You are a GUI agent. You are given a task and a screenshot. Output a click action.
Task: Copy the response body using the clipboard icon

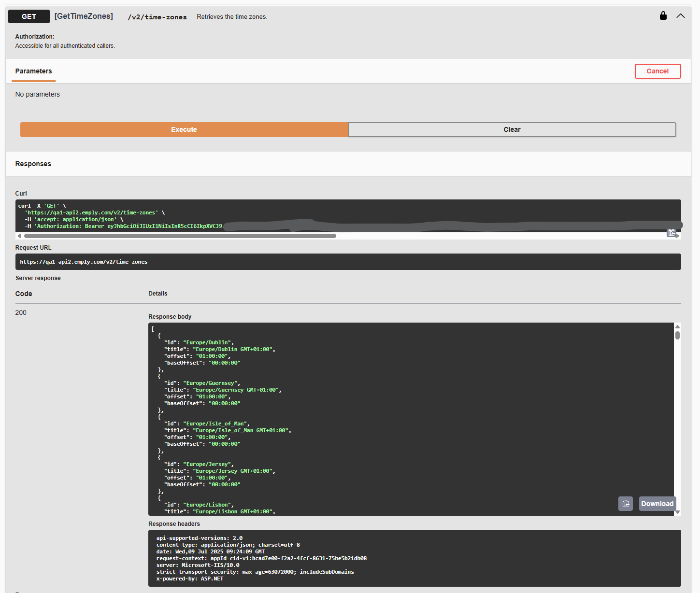626,504
